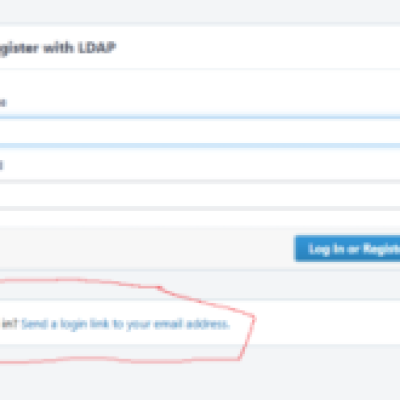Submit the LDAP form via the blue button
400x400 pixels.
[x=347, y=249]
